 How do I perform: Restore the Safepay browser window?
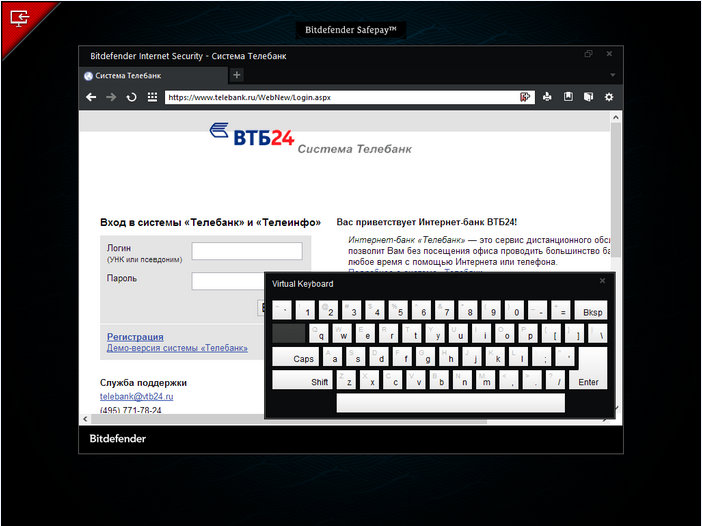pos(588,54)
